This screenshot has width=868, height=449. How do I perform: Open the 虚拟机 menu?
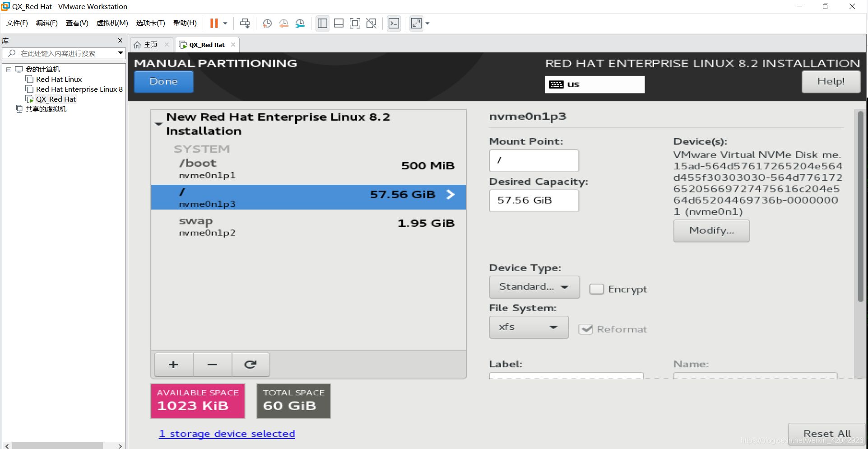(112, 23)
